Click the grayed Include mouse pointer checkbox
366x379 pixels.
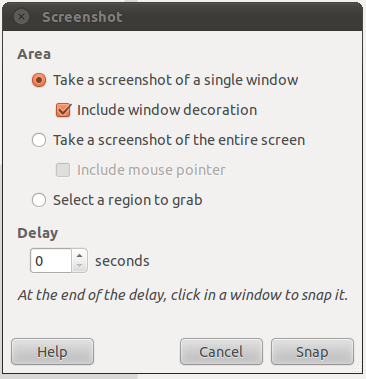click(63, 170)
